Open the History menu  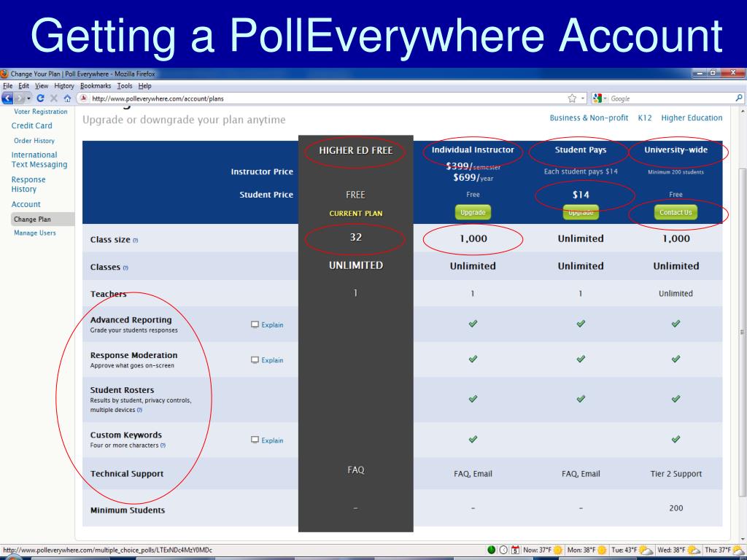pyautogui.click(x=64, y=86)
